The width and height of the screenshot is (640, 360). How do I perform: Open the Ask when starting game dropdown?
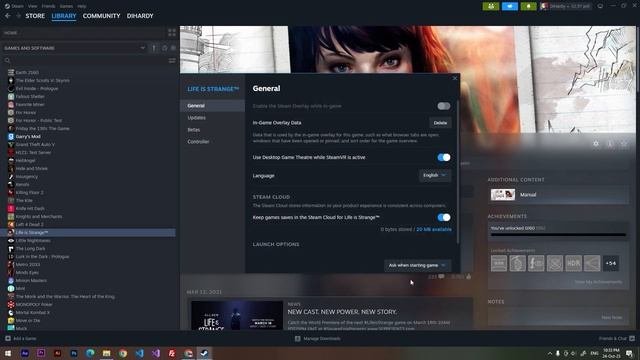click(x=418, y=265)
